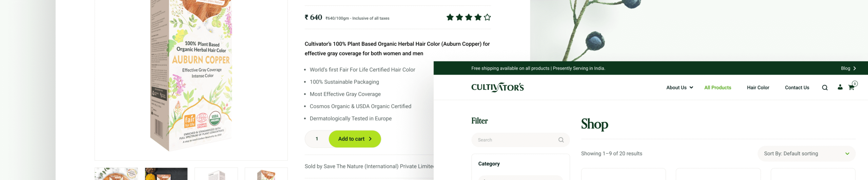
Task: Click the 'Free shipping available' banner text
Action: tap(538, 68)
